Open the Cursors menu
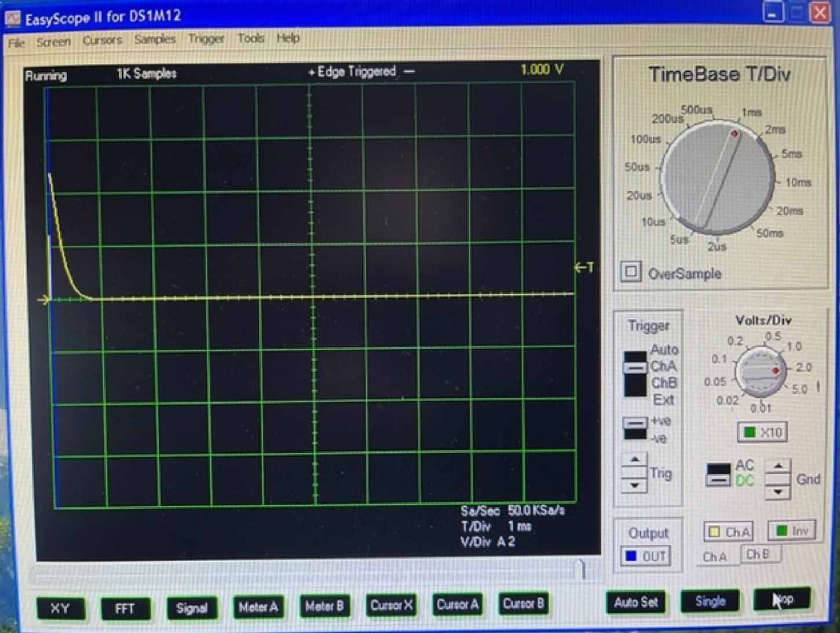 pyautogui.click(x=103, y=40)
